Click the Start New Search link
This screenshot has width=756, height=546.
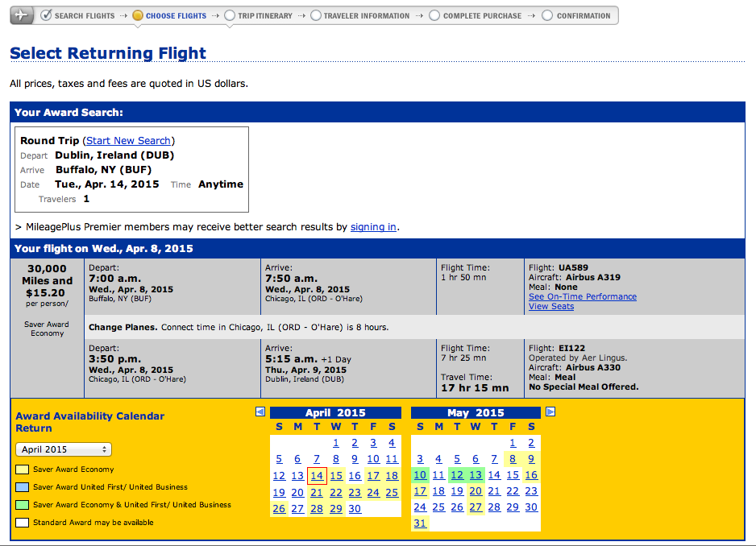(128, 141)
